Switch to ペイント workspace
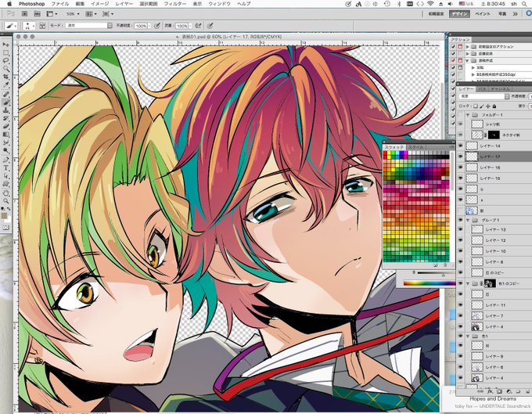 pyautogui.click(x=483, y=14)
